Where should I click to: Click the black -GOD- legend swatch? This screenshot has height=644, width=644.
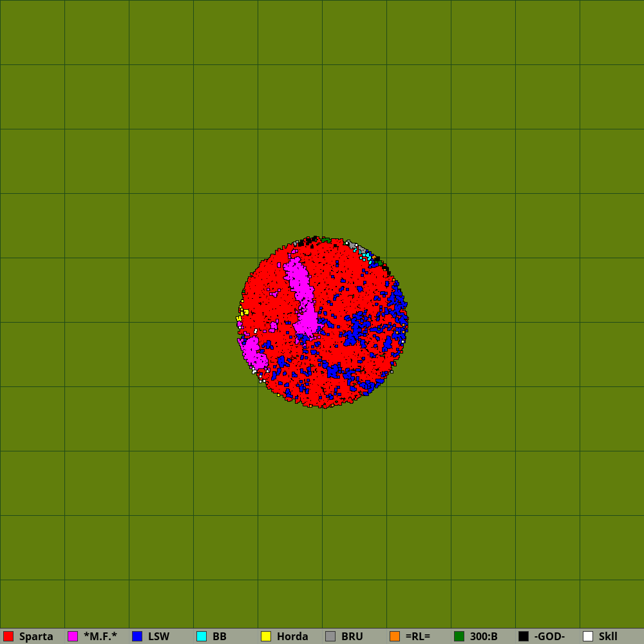pyautogui.click(x=524, y=636)
